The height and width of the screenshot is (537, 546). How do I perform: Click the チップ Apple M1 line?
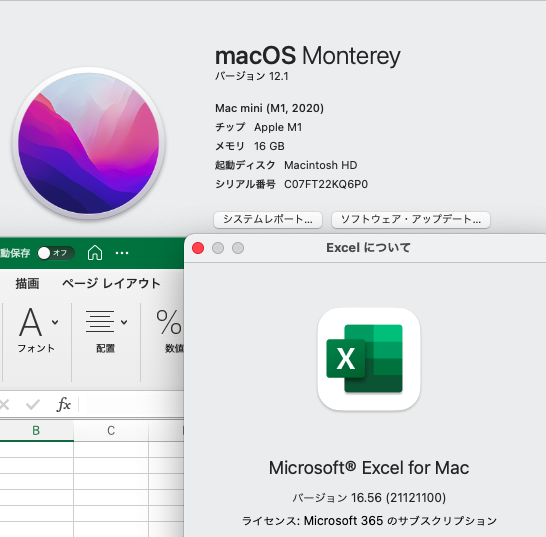tap(258, 127)
